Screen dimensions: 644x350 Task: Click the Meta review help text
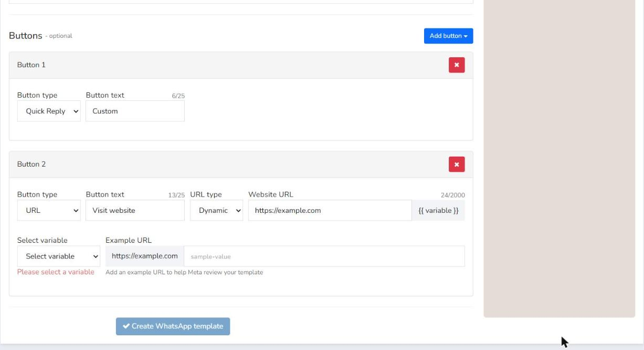(184, 272)
